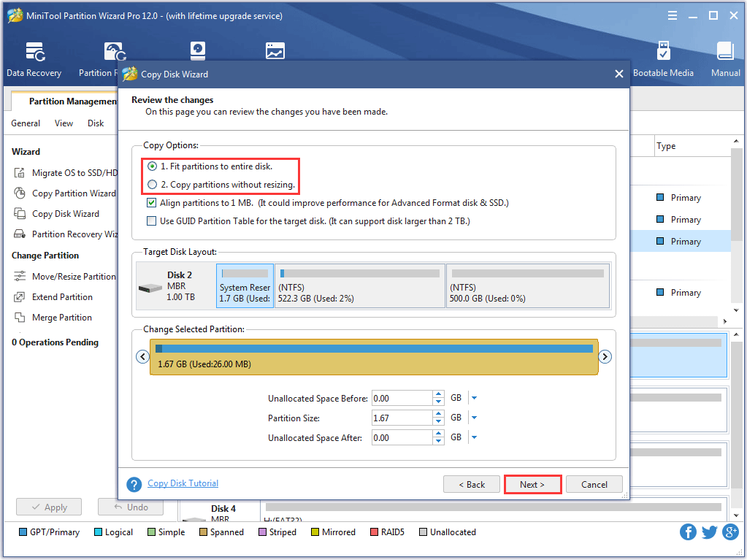Increase Unallocated Space Before value
The image size is (747, 560).
pos(438,394)
